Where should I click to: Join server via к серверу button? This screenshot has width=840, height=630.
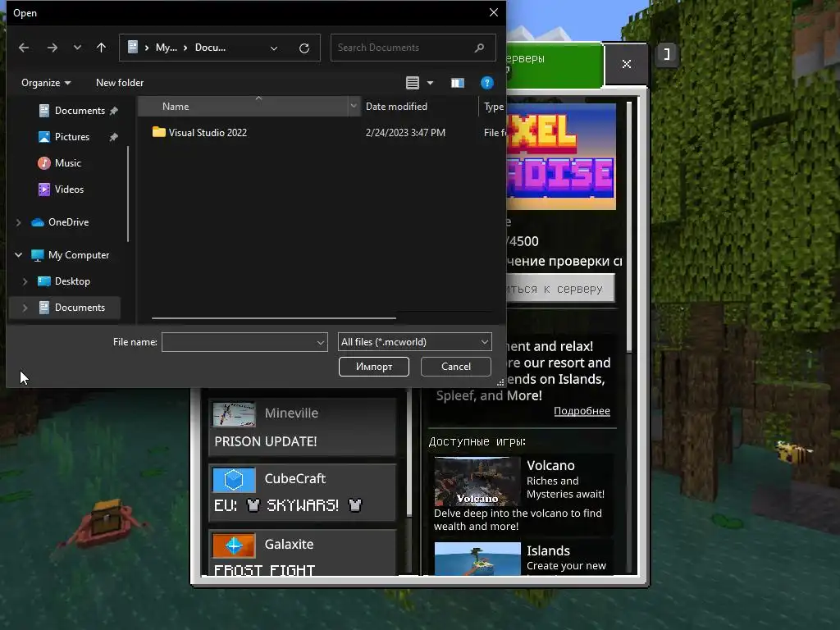(x=560, y=289)
